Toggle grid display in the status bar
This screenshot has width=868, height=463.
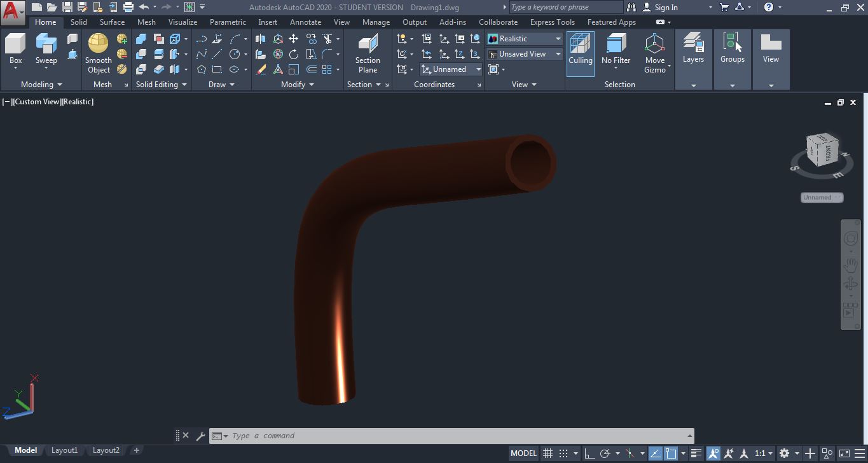548,453
